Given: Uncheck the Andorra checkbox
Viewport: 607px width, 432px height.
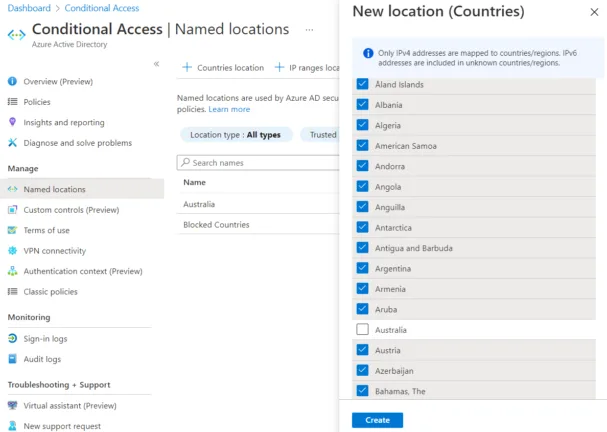Looking at the screenshot, I should pyautogui.click(x=362, y=166).
